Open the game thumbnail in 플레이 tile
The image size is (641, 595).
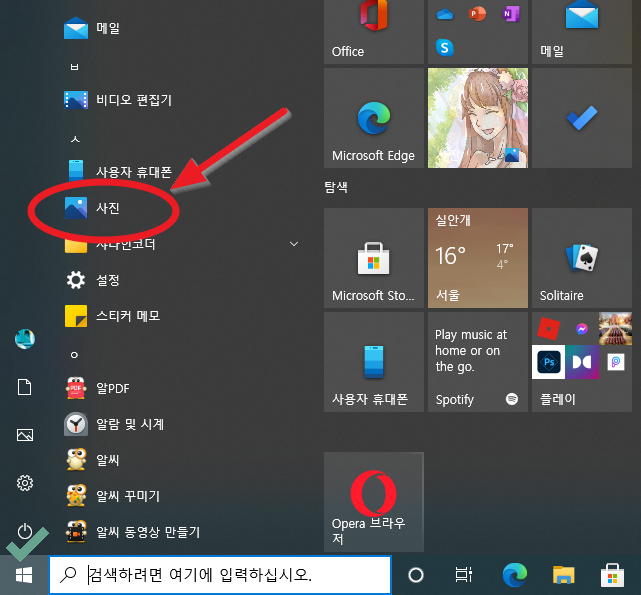(615, 328)
